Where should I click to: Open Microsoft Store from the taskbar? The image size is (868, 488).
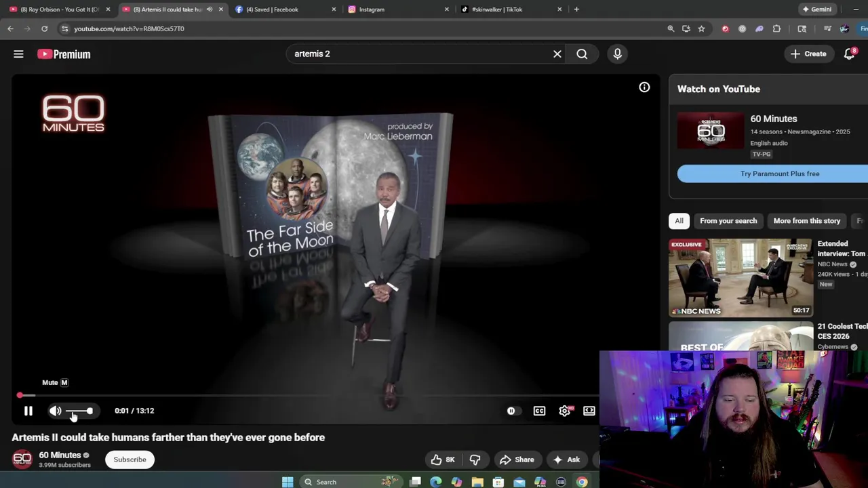498,482
